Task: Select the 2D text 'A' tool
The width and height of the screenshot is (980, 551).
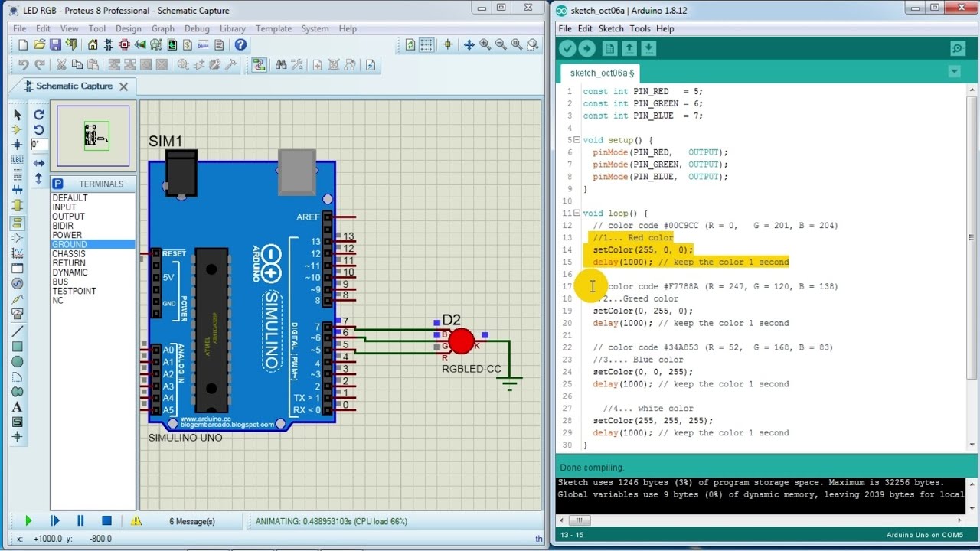Action: (x=18, y=407)
